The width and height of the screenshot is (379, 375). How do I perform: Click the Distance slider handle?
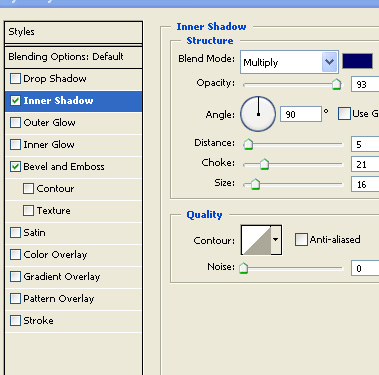(x=248, y=144)
